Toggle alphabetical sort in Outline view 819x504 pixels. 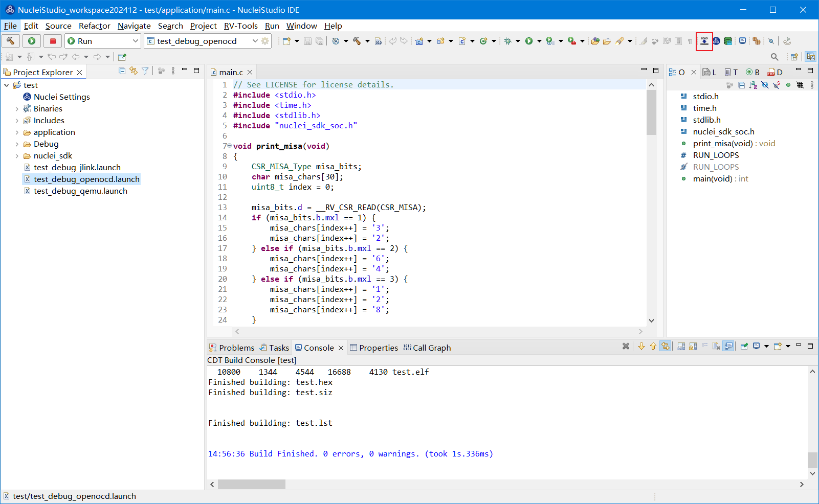click(753, 85)
